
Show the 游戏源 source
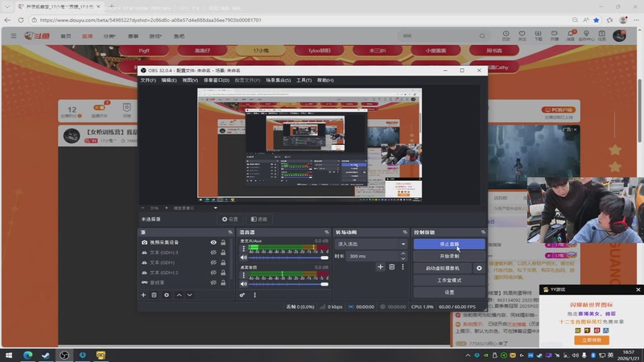(213, 283)
